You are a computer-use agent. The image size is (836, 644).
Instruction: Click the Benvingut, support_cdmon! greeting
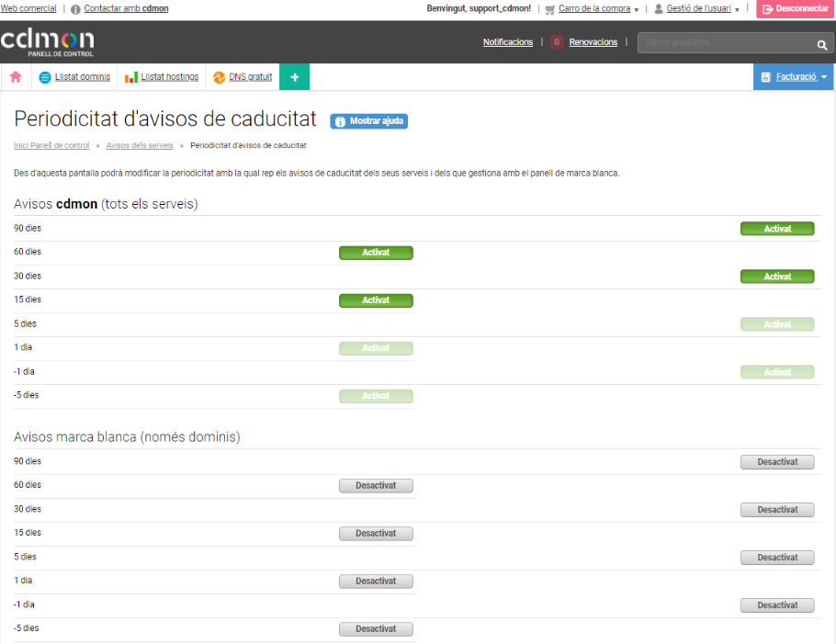pyautogui.click(x=479, y=8)
